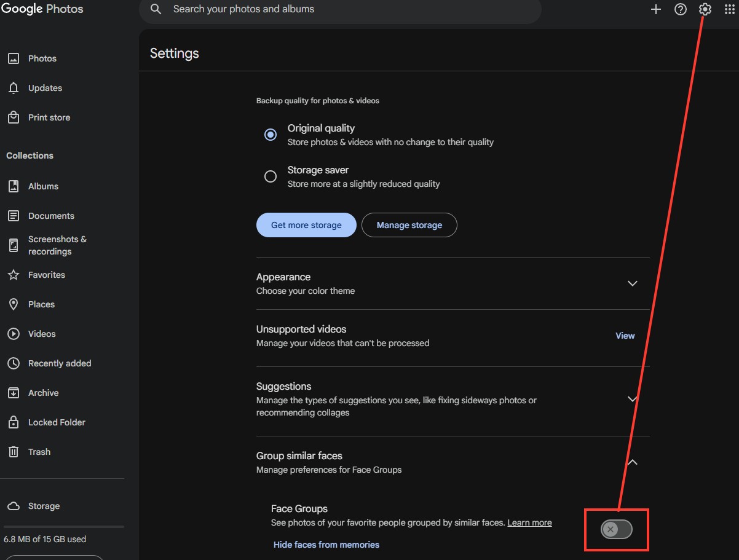The height and width of the screenshot is (560, 739).
Task: Click the Settings page heading
Action: [x=175, y=53]
